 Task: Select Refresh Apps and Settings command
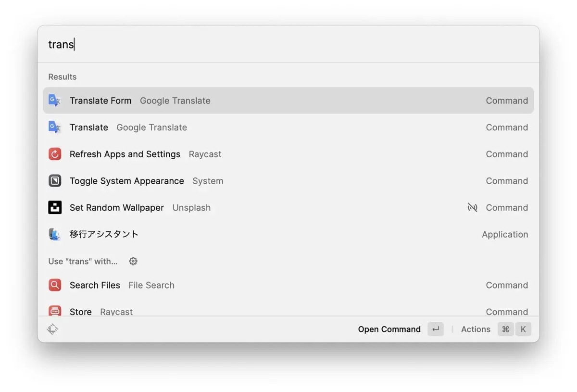point(288,154)
